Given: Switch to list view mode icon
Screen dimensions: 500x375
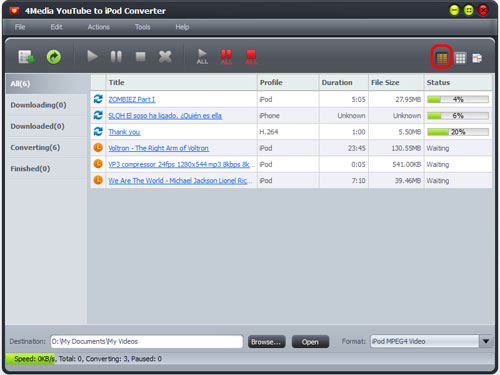Looking at the screenshot, I should (x=442, y=58).
